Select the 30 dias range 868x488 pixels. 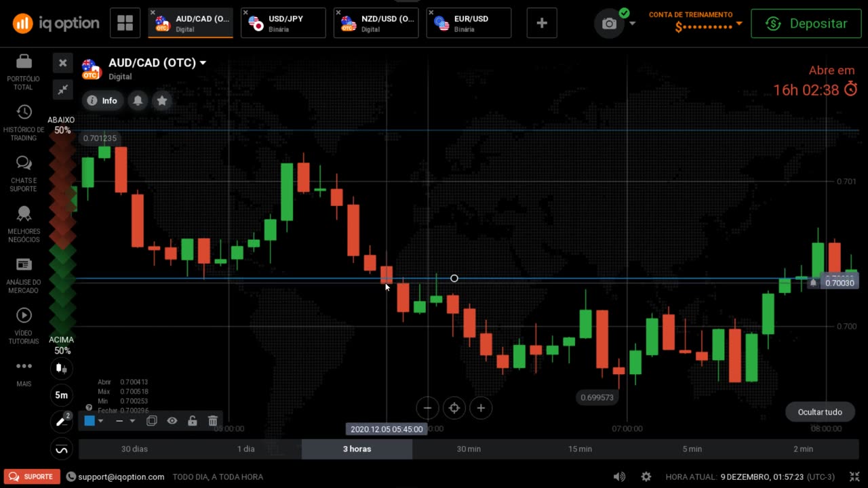[x=134, y=449]
